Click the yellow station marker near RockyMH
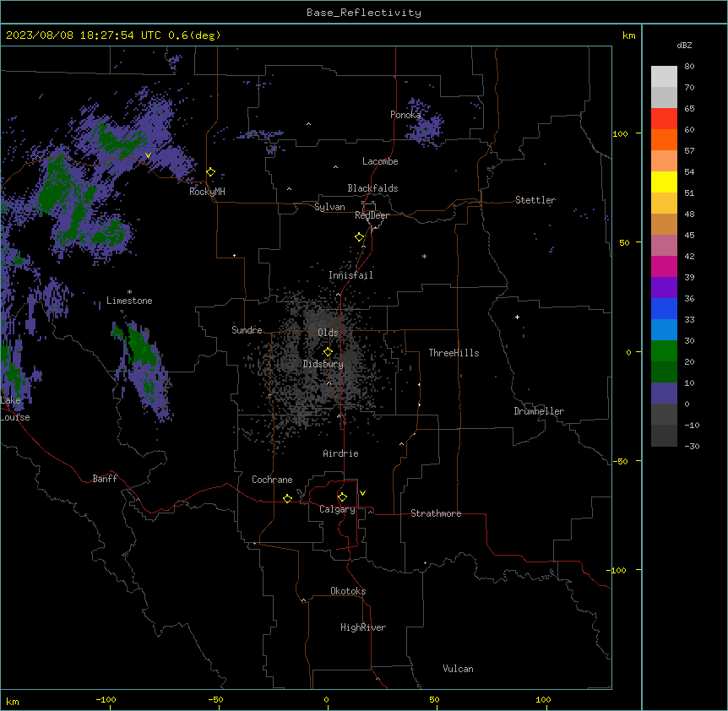Image resolution: width=728 pixels, height=711 pixels. 211,172
